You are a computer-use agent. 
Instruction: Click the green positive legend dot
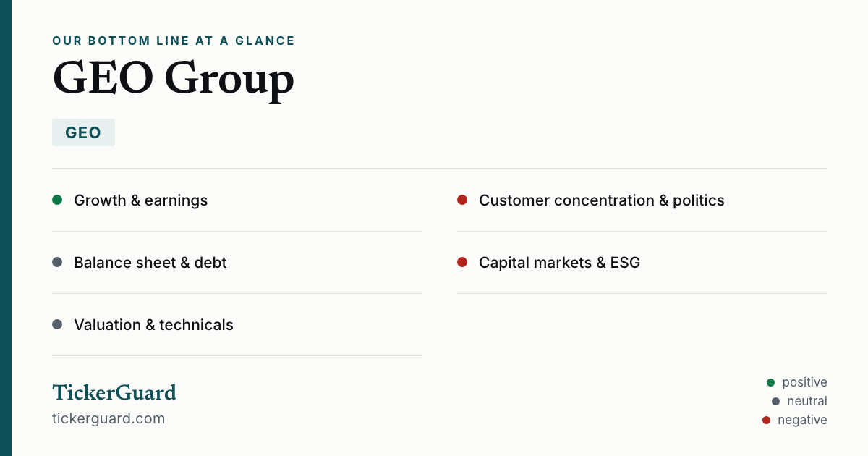click(770, 382)
